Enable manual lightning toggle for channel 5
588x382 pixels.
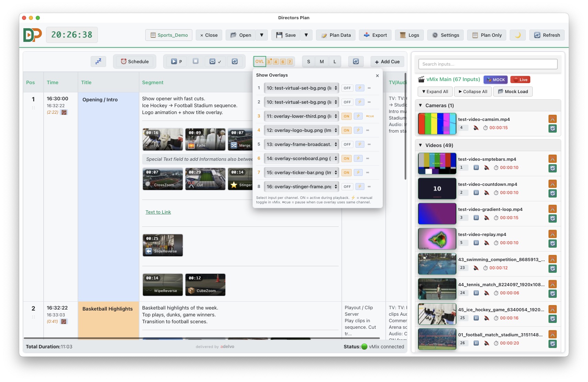[360, 144]
